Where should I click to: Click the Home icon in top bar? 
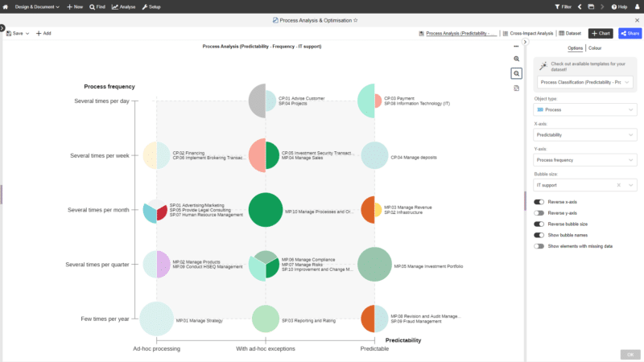[6, 6]
